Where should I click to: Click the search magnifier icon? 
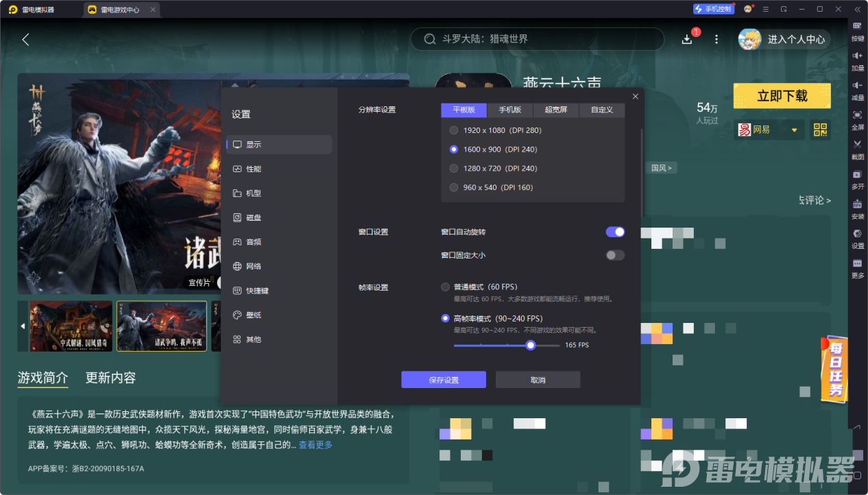point(430,39)
